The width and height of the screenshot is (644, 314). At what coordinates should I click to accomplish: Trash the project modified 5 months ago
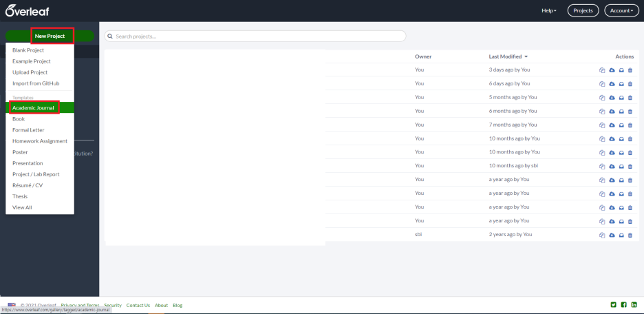(630, 98)
